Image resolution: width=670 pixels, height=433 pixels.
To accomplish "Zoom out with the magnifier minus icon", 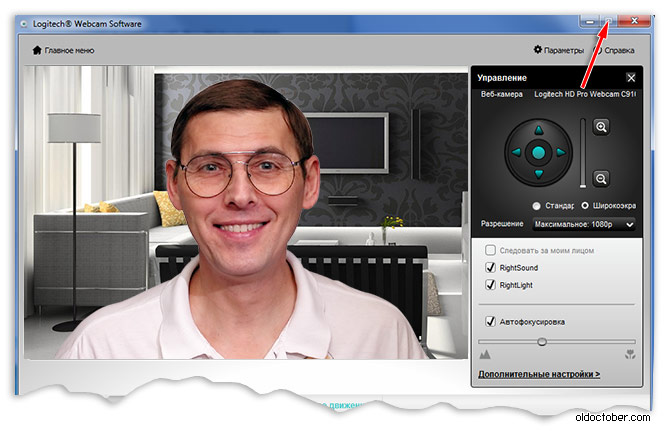I will point(601,179).
